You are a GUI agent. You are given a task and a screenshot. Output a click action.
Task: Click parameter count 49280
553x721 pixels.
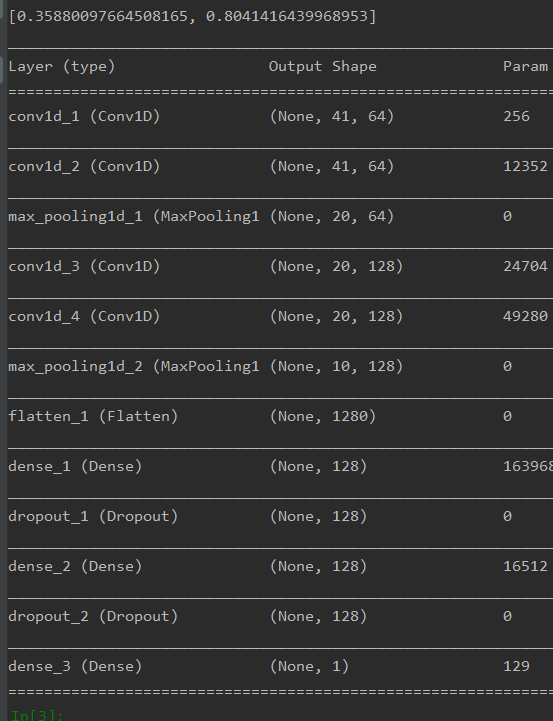525,316
